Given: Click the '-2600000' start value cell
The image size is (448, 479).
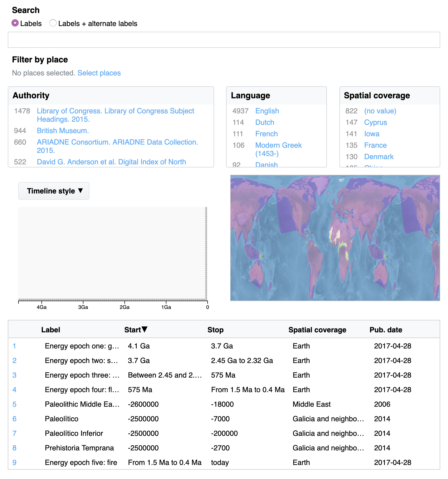Looking at the screenshot, I should point(143,404).
